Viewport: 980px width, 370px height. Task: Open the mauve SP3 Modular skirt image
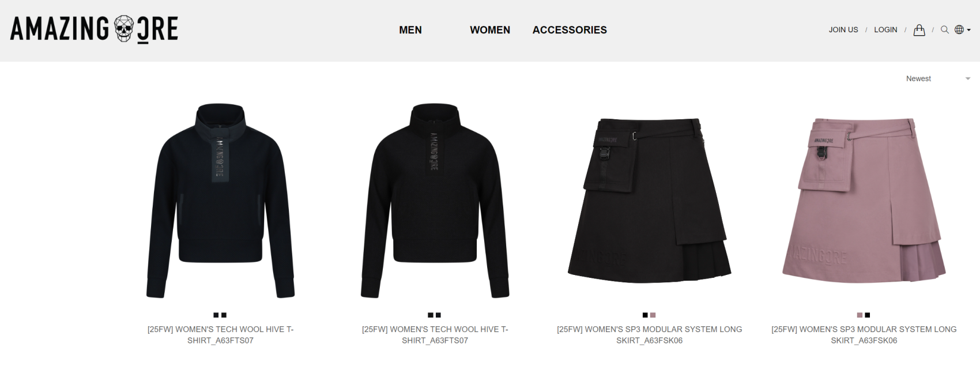(x=864, y=201)
